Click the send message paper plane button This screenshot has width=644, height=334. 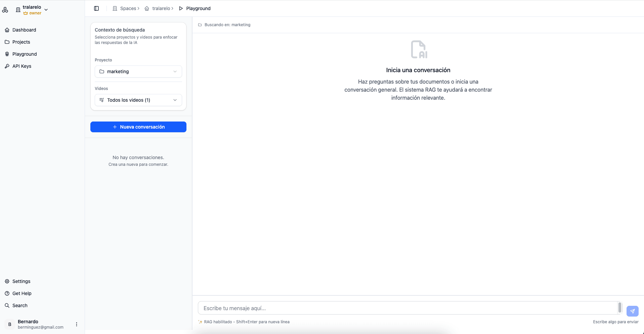(632, 311)
